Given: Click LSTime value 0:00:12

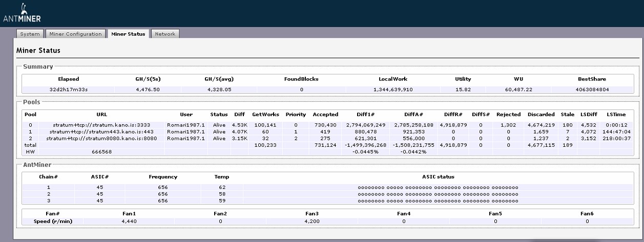Looking at the screenshot, I should click(x=615, y=124).
